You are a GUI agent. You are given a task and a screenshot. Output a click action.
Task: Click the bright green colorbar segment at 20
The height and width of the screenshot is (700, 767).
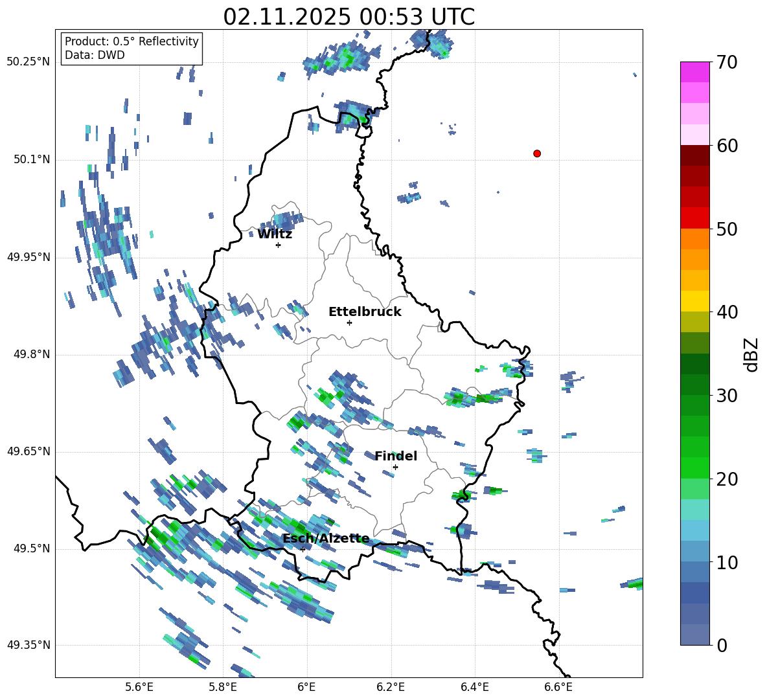[x=694, y=468]
